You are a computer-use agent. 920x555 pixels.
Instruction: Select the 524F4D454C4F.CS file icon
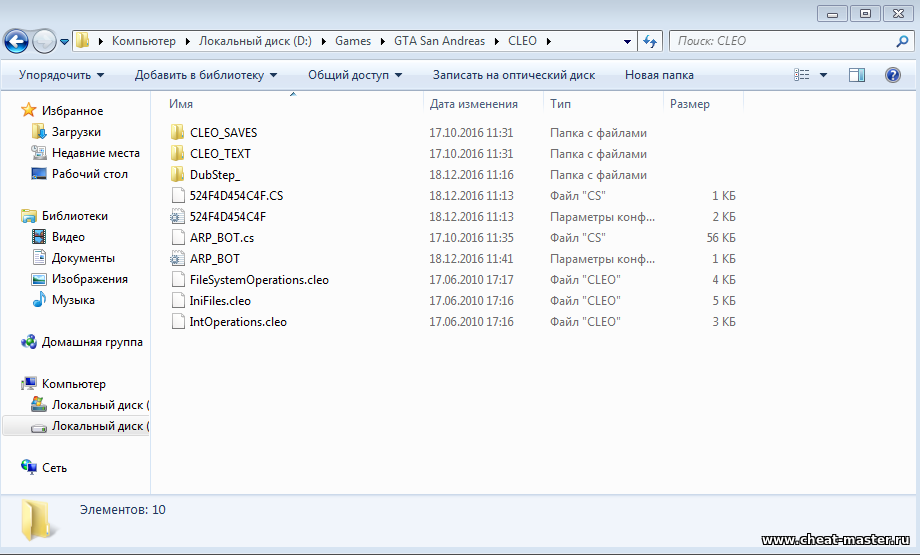[178, 195]
